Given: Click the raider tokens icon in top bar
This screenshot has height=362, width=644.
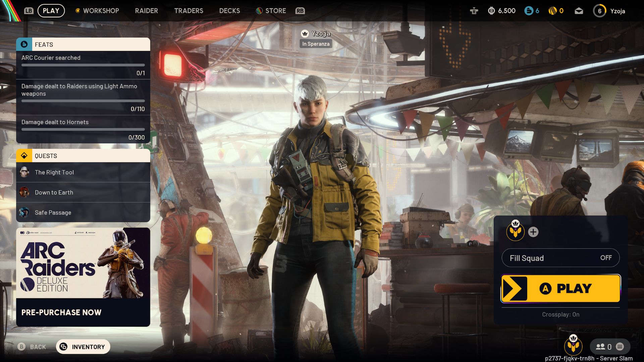Looking at the screenshot, I should click(474, 11).
